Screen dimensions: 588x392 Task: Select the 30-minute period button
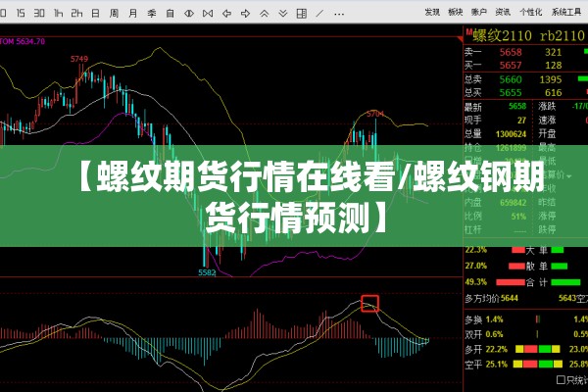(39, 14)
